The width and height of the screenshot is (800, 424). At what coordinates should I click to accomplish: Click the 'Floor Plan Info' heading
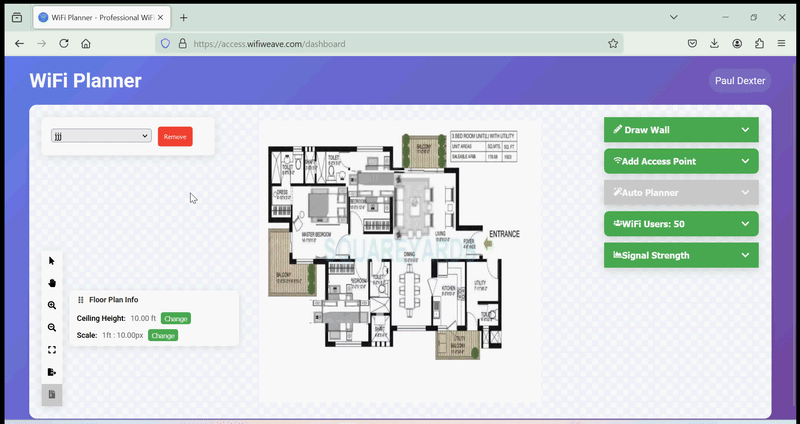point(113,300)
